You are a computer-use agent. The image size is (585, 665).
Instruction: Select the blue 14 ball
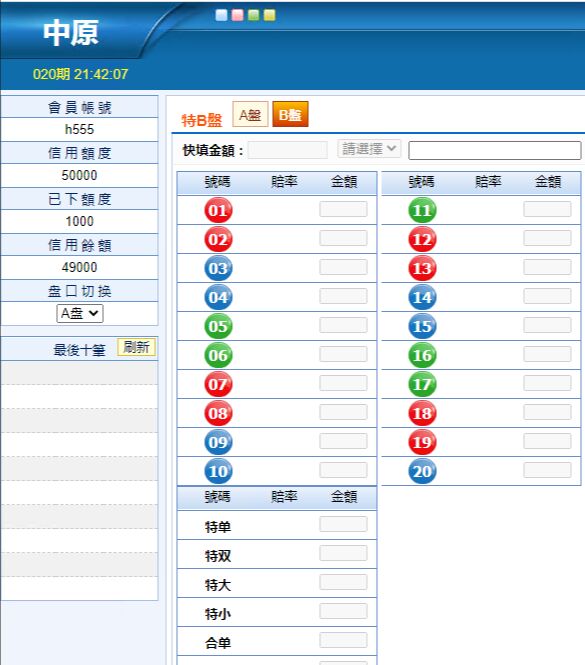pyautogui.click(x=422, y=297)
